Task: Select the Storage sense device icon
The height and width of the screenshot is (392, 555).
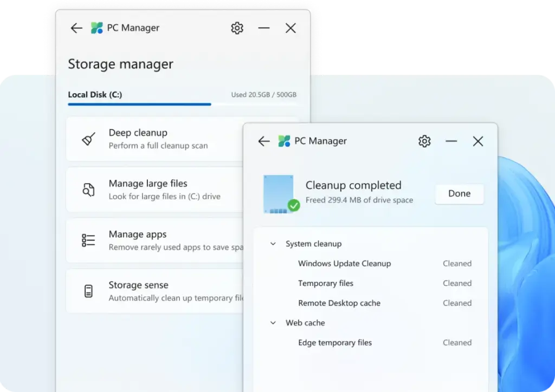Action: point(88,291)
